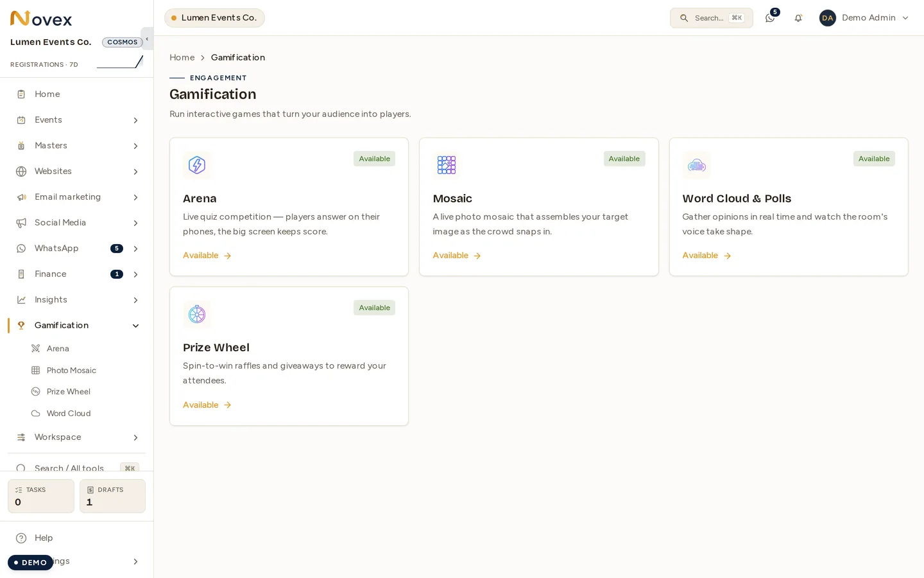
Task: Click the Lumen Events Co. workspace pill
Action: (214, 18)
